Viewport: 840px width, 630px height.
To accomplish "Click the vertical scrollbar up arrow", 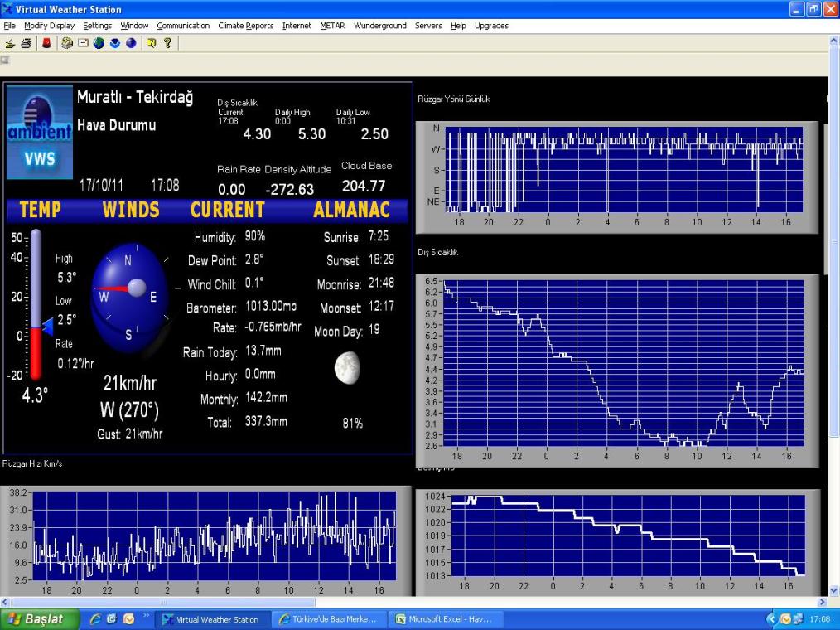I will 834,40.
